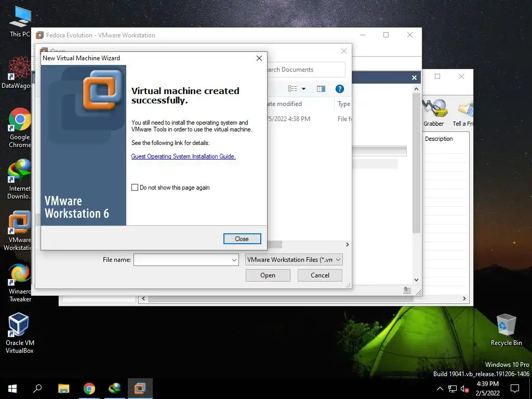Click the taskbar search icon
532x399 pixels.
[x=37, y=389]
